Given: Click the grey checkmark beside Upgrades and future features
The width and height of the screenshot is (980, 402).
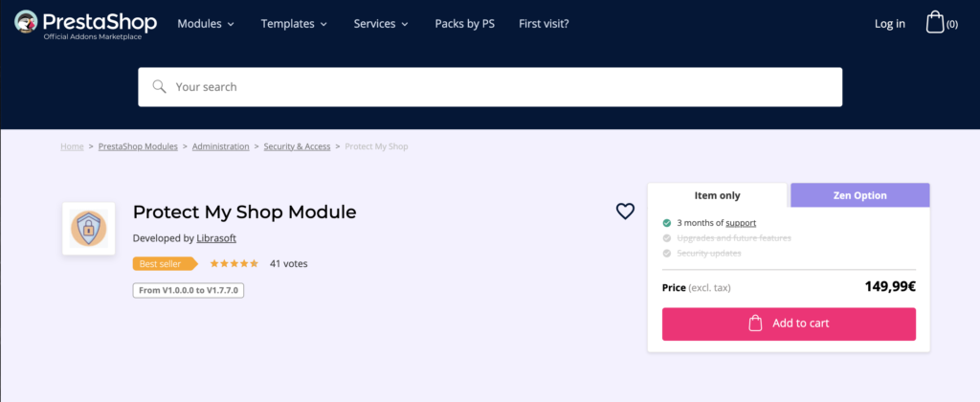Looking at the screenshot, I should click(x=667, y=238).
